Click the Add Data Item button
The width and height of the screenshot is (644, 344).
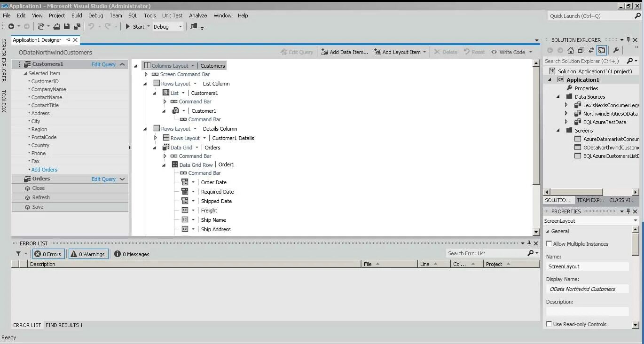(x=345, y=52)
